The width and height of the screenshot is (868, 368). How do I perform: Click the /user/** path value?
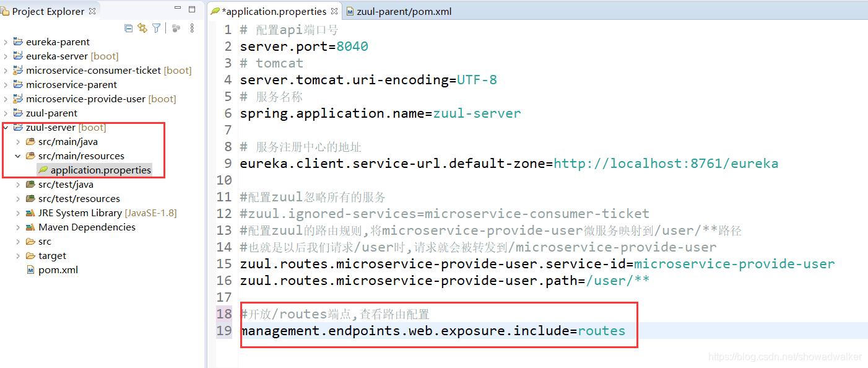pos(617,281)
